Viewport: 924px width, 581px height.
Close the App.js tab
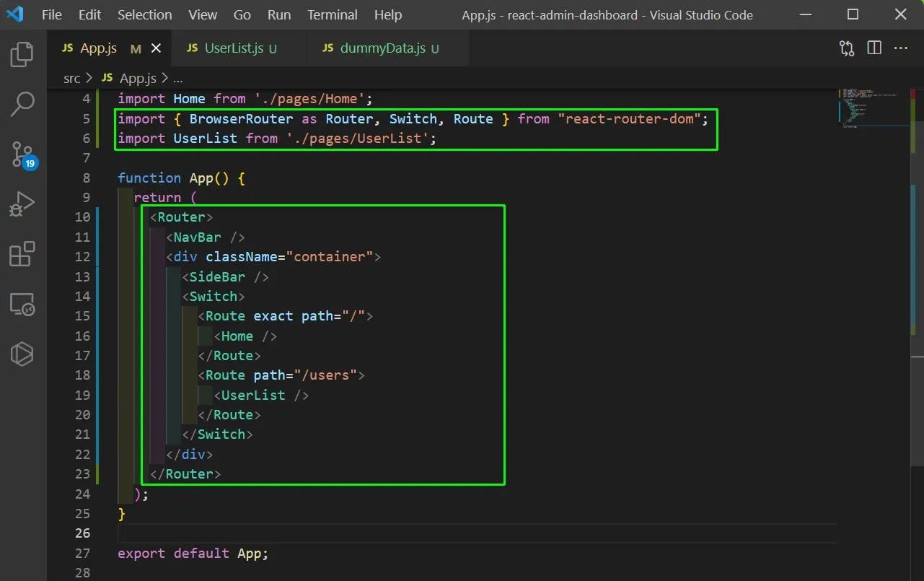[156, 48]
